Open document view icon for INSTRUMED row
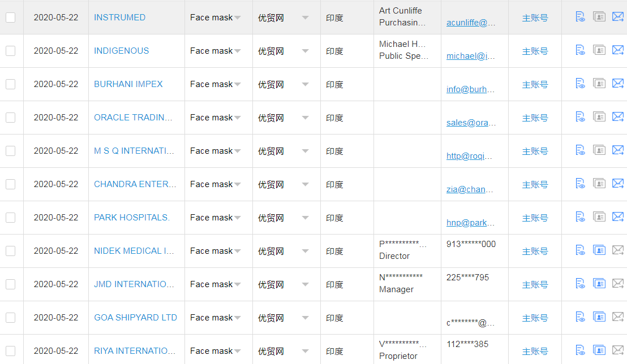 [580, 17]
